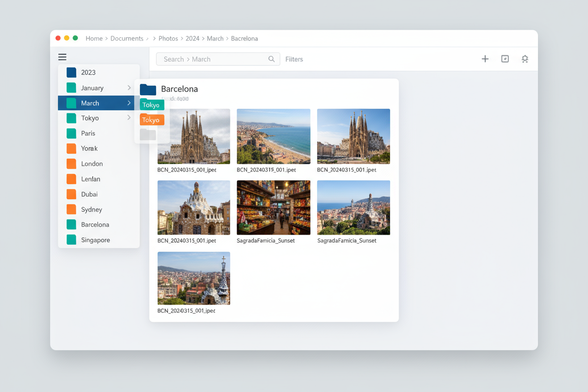Viewport: 588px width, 392px height.
Task: Open the hamburger menu icon
Action: coord(62,57)
